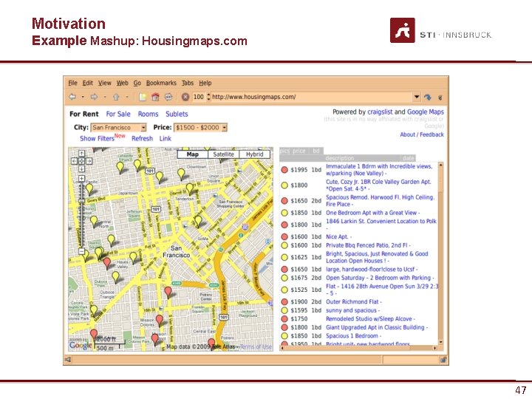Open the Forward button history arrow
Image resolution: width=532 pixels, height=399 pixels.
pos(104,98)
